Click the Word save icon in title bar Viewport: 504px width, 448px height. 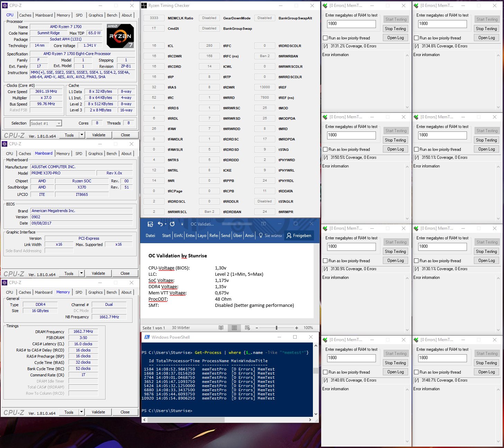(x=150, y=224)
